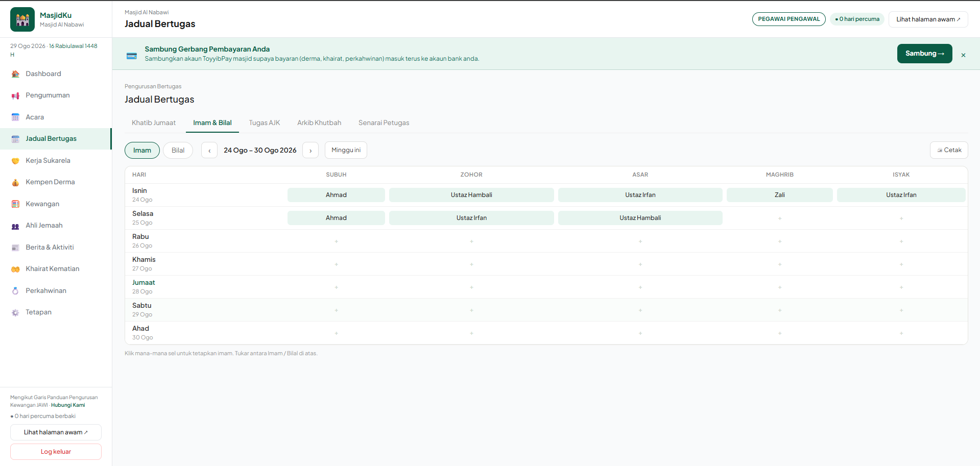The width and height of the screenshot is (980, 466).
Task: Click Lihat halaman awam in sidebar footer
Action: [56, 432]
